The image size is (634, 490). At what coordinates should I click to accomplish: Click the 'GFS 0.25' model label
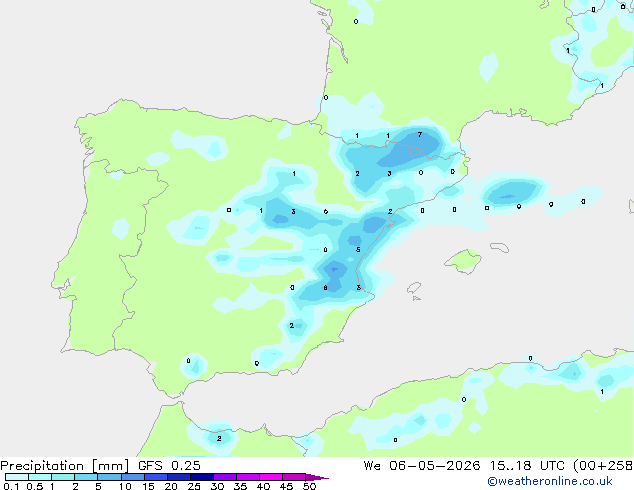pos(169,466)
